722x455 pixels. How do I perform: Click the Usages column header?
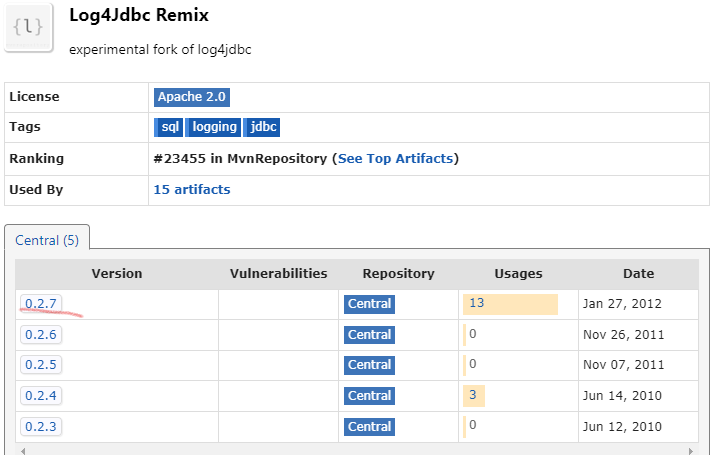(x=518, y=274)
